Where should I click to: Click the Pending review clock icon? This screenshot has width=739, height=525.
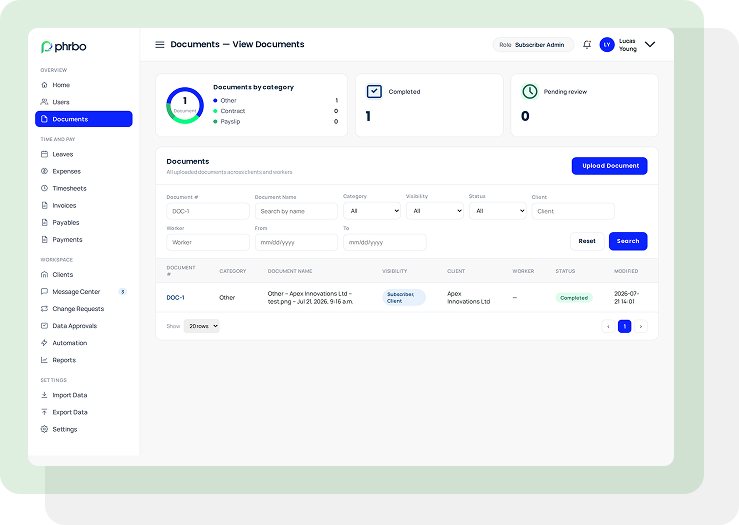(x=530, y=91)
